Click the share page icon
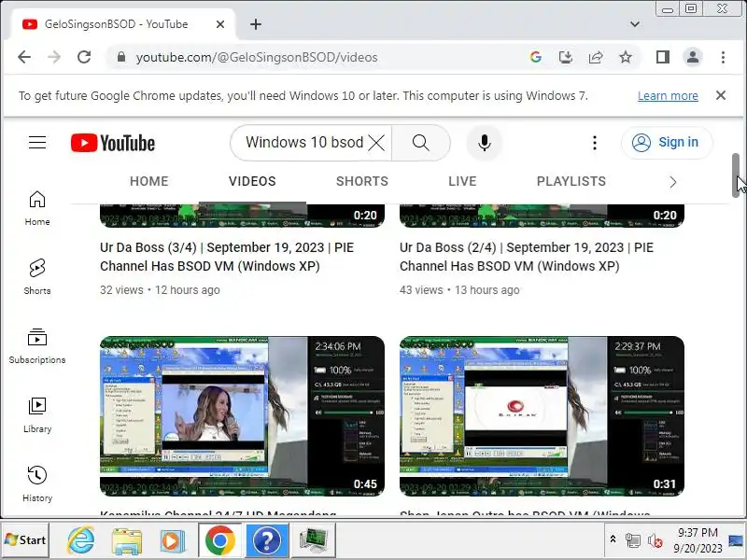Screen dimensions: 747x560 click(596, 57)
